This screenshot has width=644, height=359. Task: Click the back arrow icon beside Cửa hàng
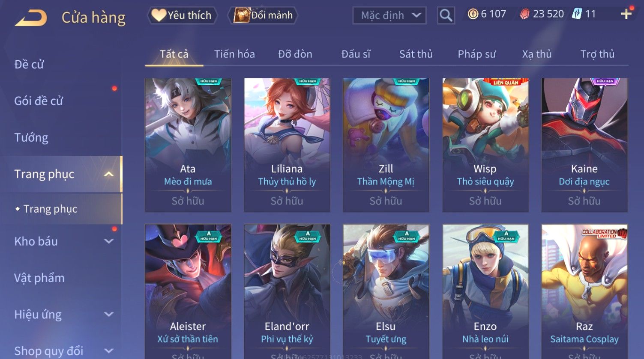31,18
